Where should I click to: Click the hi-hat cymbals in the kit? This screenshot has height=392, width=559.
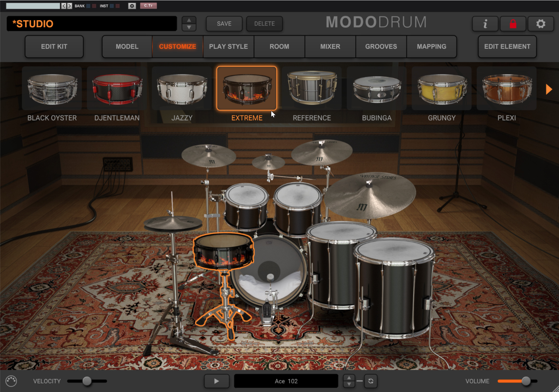tap(173, 224)
